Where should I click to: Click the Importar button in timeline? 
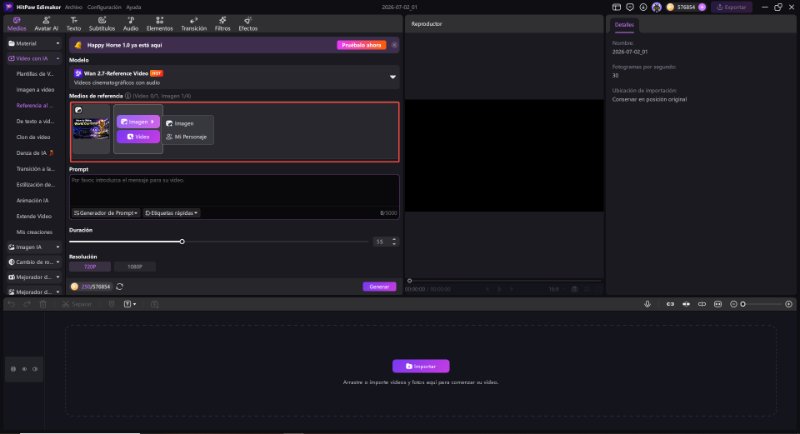[x=421, y=366]
